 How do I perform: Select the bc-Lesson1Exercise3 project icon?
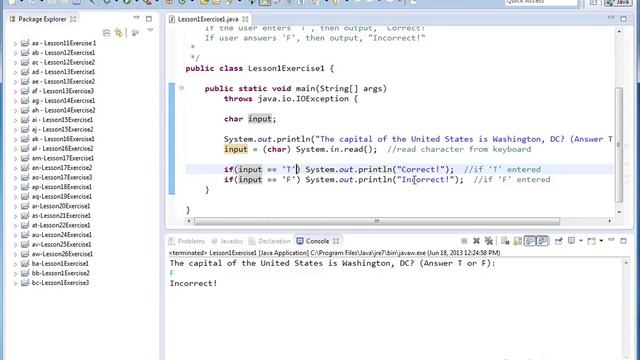point(25,283)
